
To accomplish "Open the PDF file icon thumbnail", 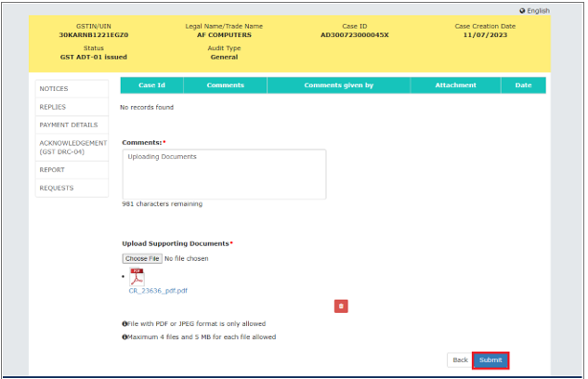I will 137,277.
